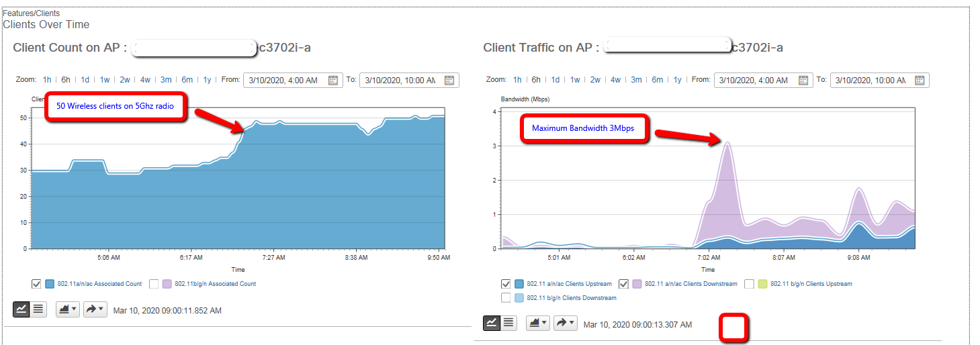Click the Client Traffic on AP title
Viewport: 980px width, 345px height.
pyautogui.click(x=541, y=48)
